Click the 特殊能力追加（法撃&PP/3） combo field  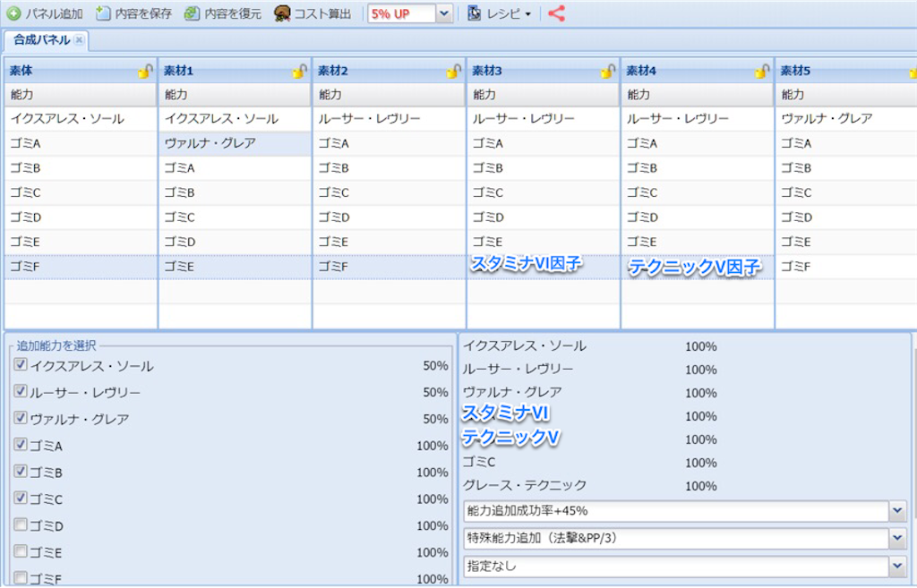(x=676, y=538)
